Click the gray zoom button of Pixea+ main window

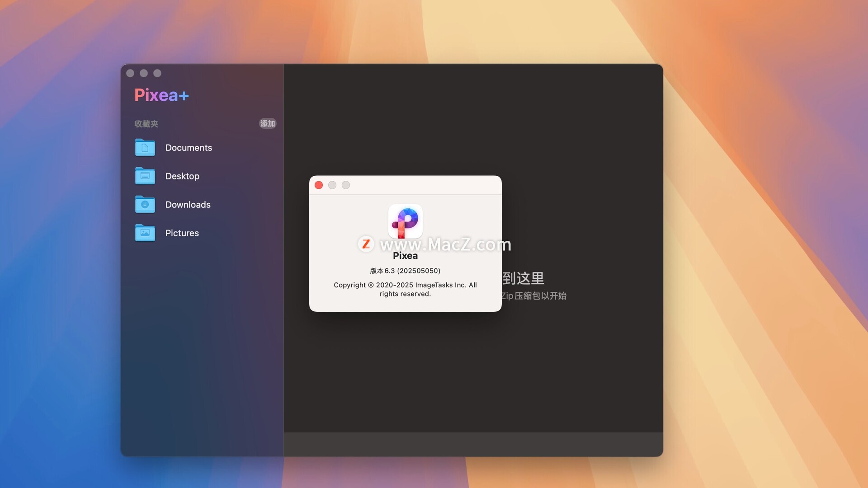coord(157,73)
